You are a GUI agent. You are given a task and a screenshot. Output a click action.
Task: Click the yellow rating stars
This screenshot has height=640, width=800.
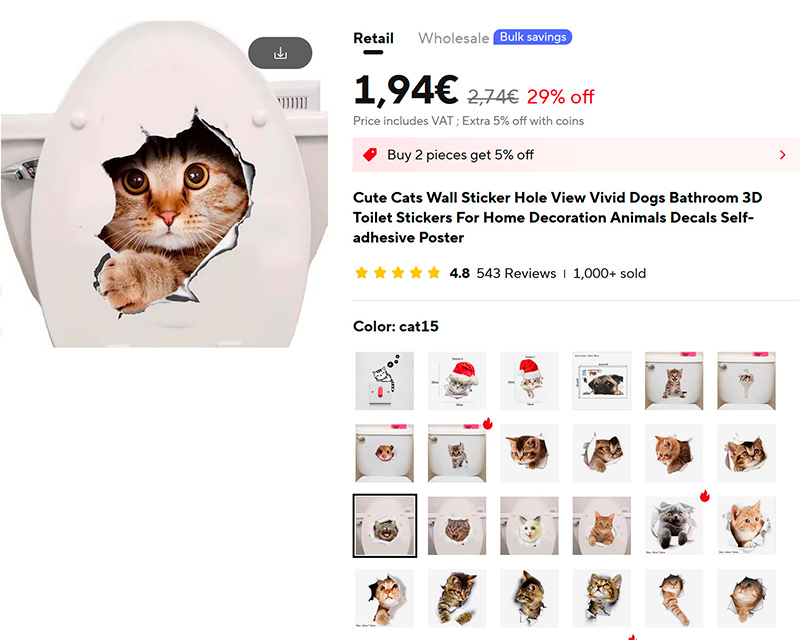[397, 273]
